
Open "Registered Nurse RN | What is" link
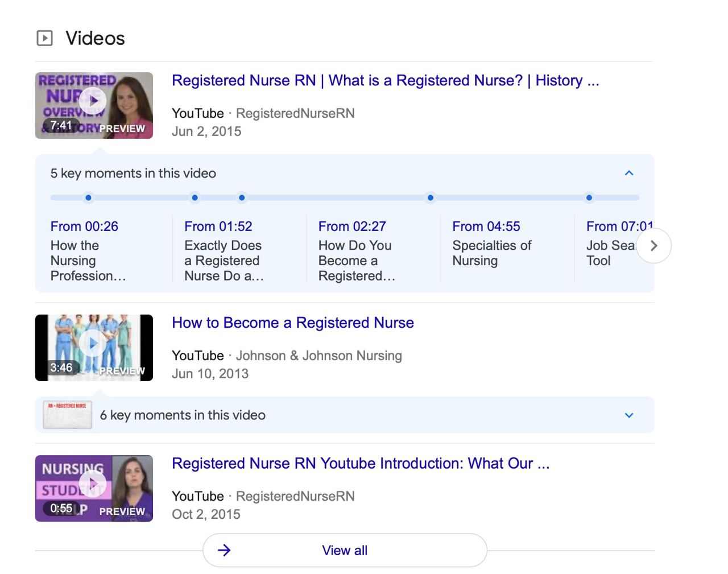pos(385,81)
